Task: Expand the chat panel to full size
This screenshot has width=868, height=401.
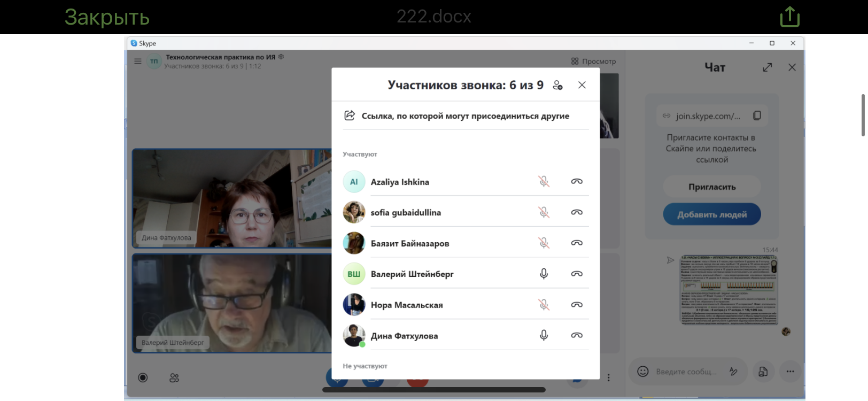Action: pyautogui.click(x=768, y=67)
